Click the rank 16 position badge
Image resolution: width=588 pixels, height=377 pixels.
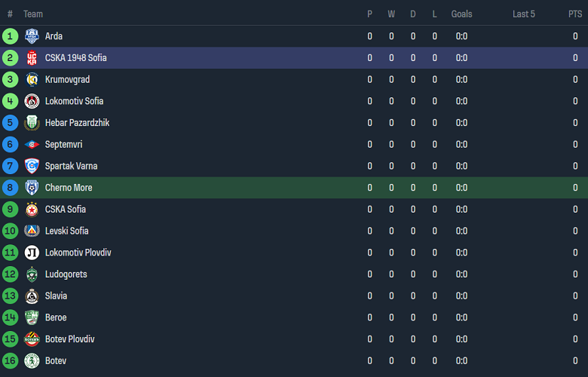[10, 361]
